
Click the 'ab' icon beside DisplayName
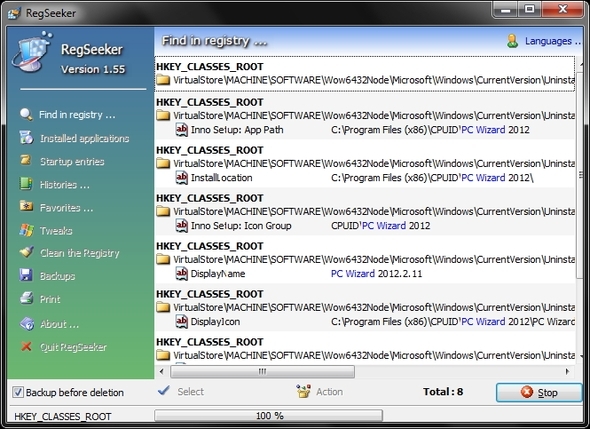(182, 274)
